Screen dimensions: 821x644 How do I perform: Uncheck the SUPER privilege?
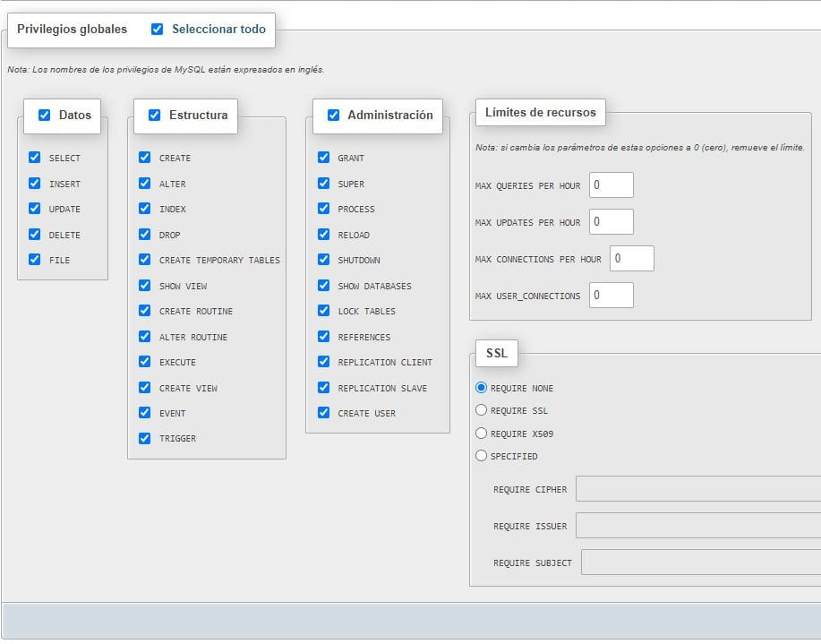(323, 183)
